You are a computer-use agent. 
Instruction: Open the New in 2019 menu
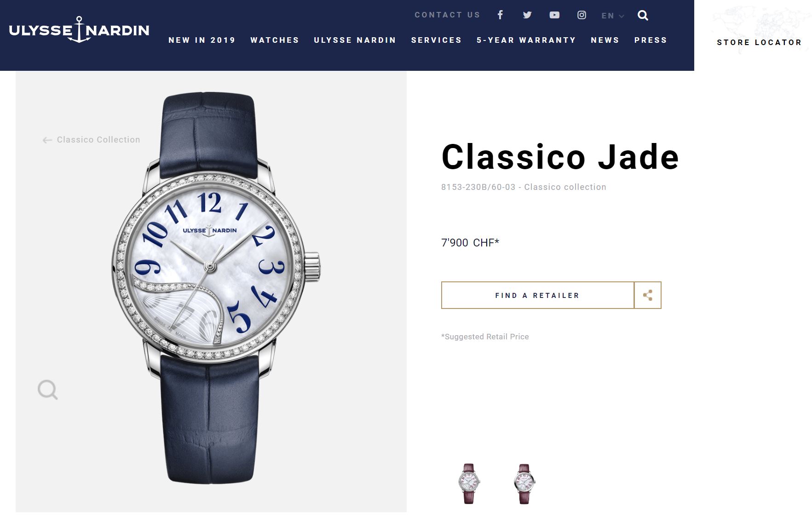click(x=202, y=40)
